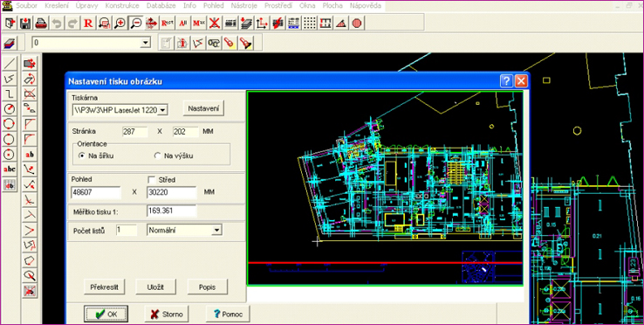Select the 'abc' text tool
The height and width of the screenshot is (325, 644).
(9, 169)
